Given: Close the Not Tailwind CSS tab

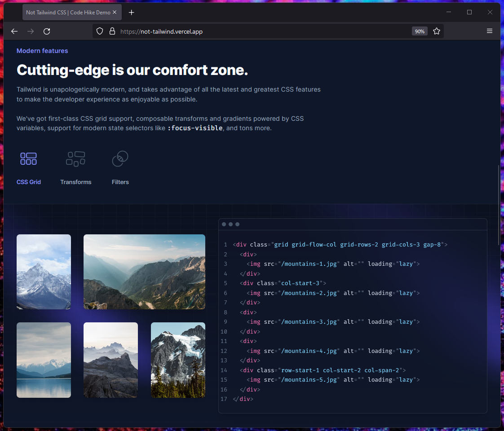Looking at the screenshot, I should pyautogui.click(x=115, y=12).
